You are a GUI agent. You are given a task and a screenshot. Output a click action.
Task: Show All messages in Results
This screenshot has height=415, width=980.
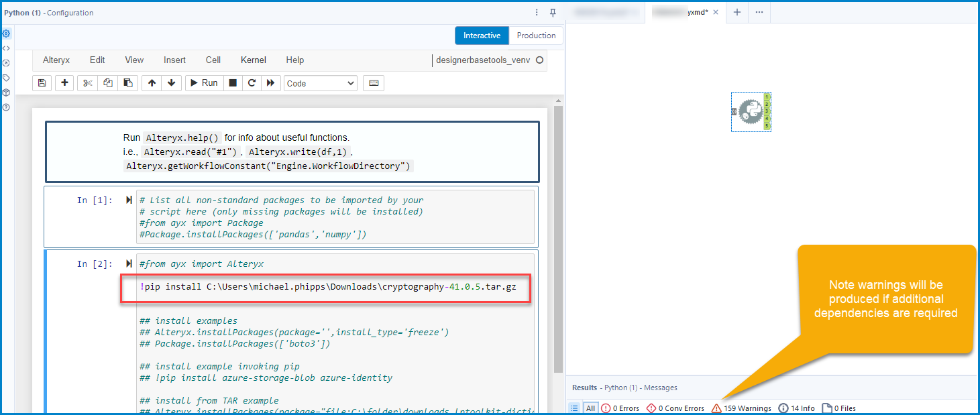click(590, 408)
